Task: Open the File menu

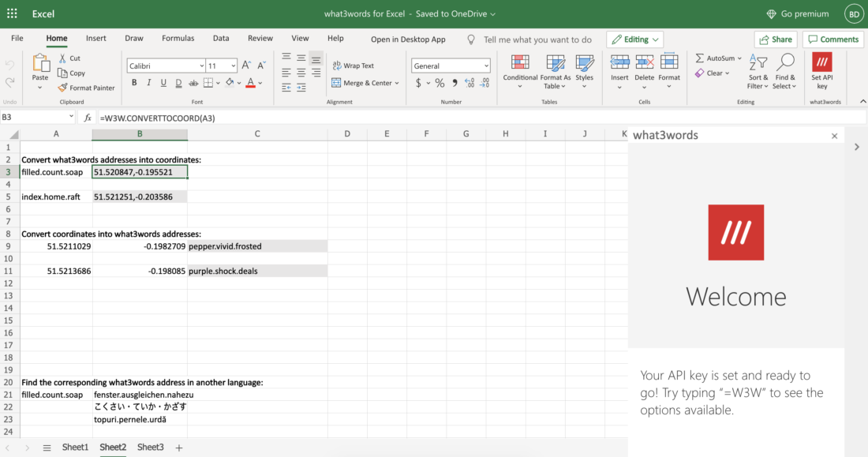Action: [17, 38]
